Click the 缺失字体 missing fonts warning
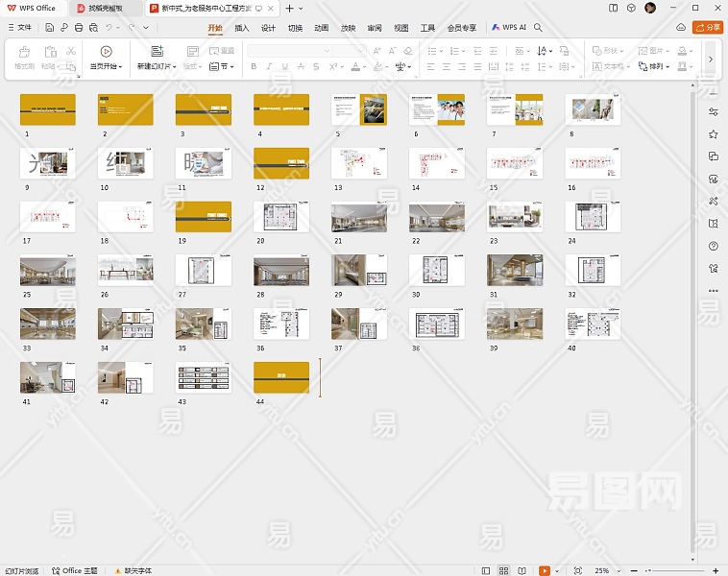Image resolution: width=728 pixels, height=576 pixels. (133, 570)
